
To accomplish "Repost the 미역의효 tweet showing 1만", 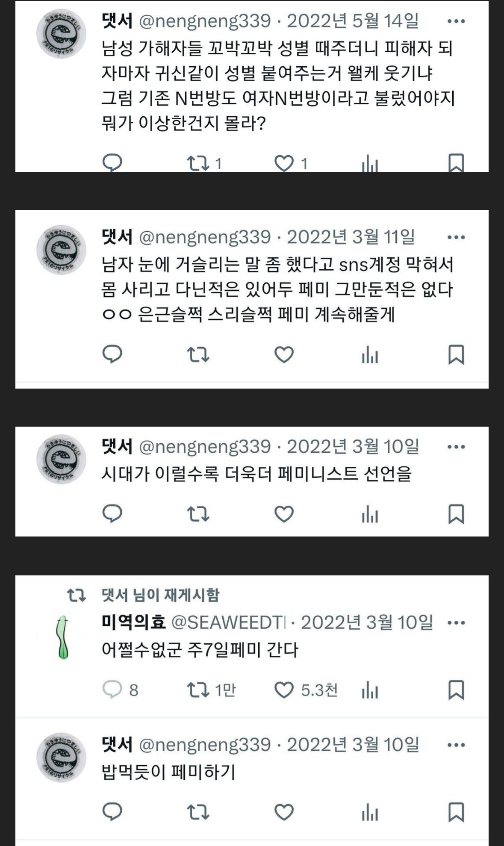I will coord(198,690).
